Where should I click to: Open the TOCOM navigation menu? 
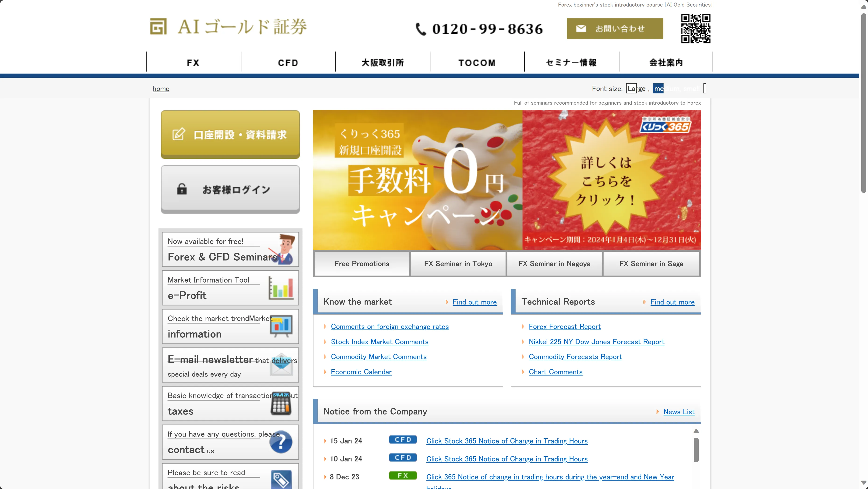click(x=477, y=62)
